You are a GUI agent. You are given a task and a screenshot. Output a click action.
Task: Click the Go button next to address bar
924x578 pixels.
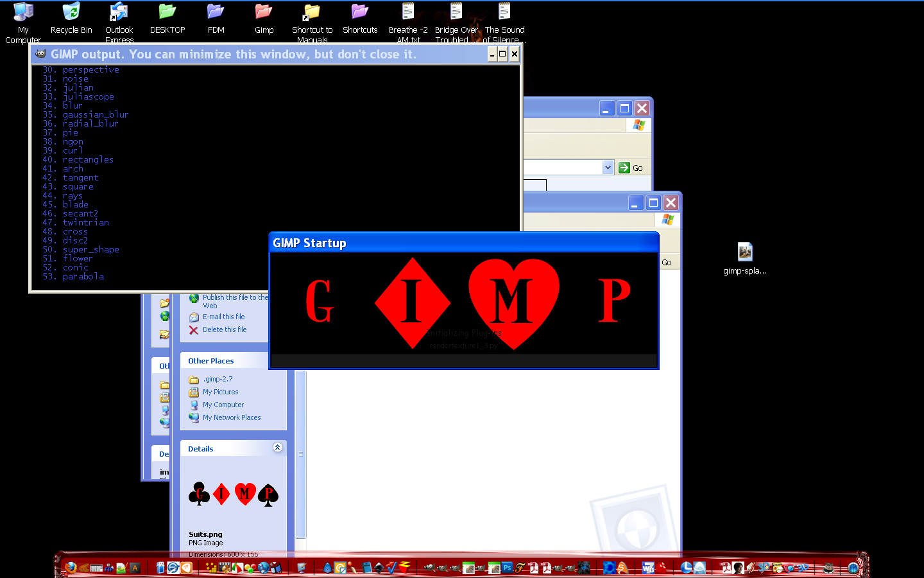coord(631,168)
